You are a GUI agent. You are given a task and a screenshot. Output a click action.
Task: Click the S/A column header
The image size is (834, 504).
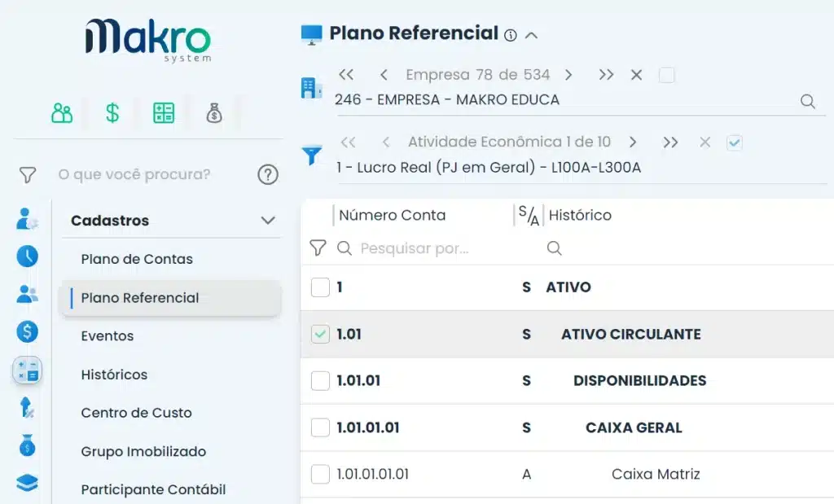(529, 215)
